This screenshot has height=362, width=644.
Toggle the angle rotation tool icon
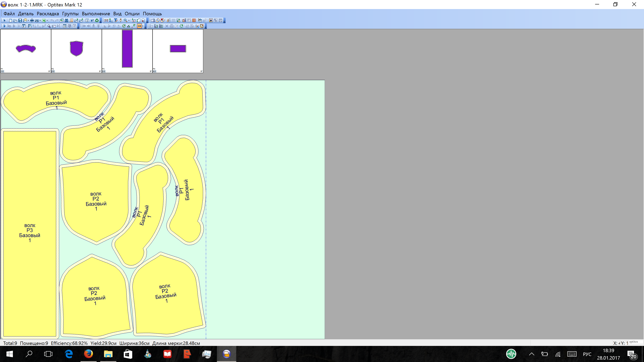(129, 26)
